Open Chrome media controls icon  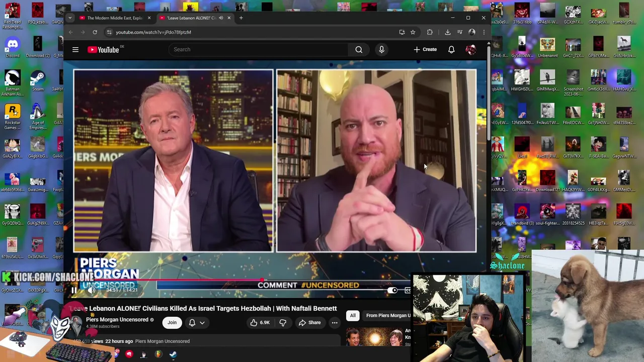coord(459,32)
